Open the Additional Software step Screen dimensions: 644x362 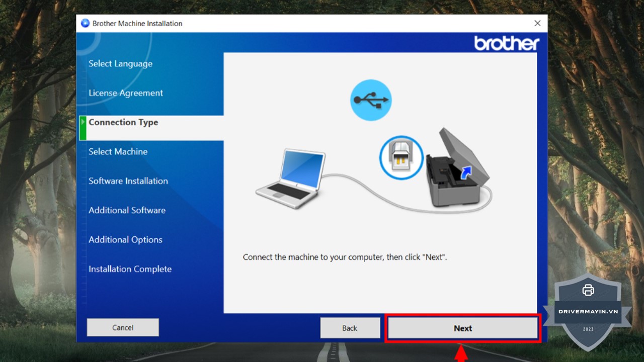pyautogui.click(x=127, y=210)
